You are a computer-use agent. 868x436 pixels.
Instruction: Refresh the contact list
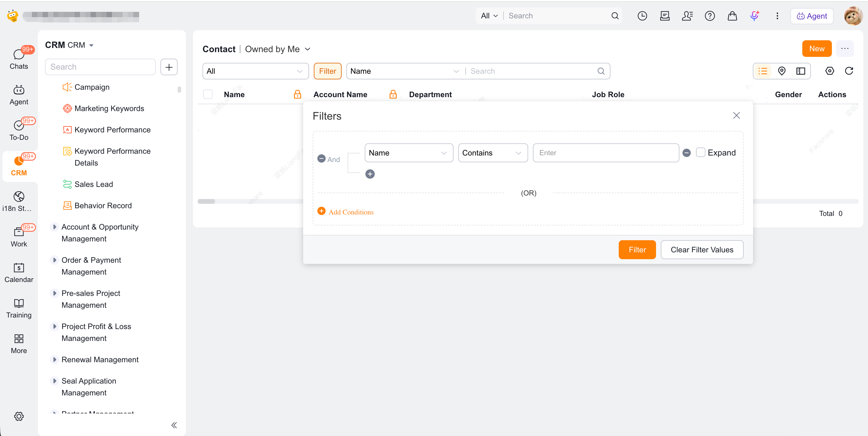click(x=849, y=71)
